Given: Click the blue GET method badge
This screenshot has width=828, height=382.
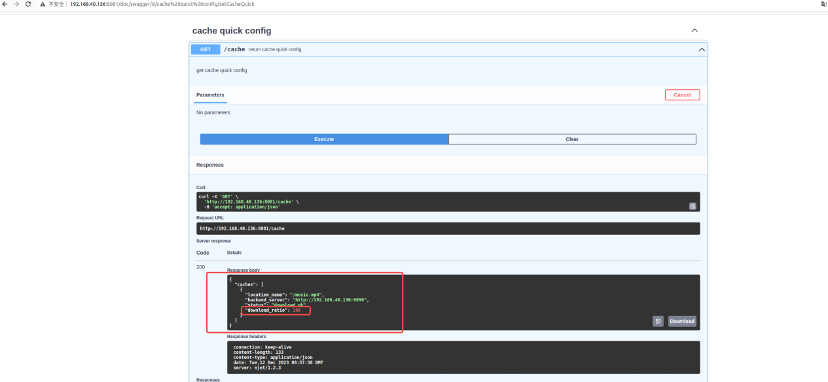Looking at the screenshot, I should click(x=205, y=49).
